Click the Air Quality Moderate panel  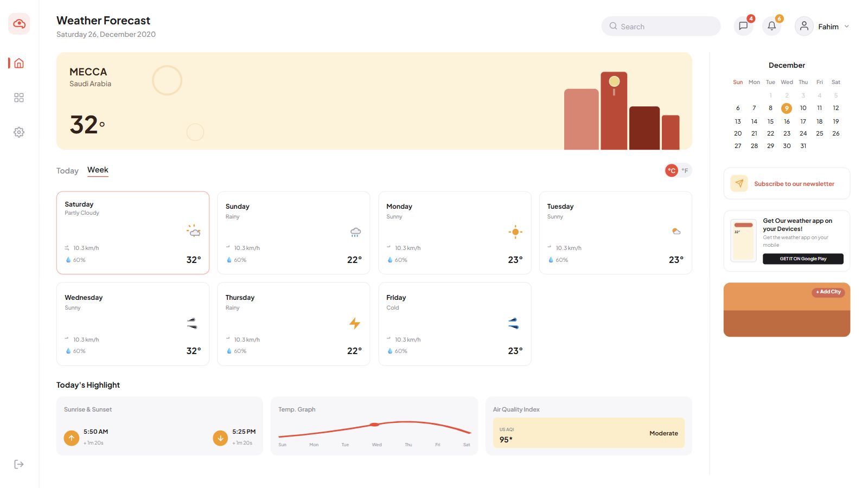pos(589,433)
